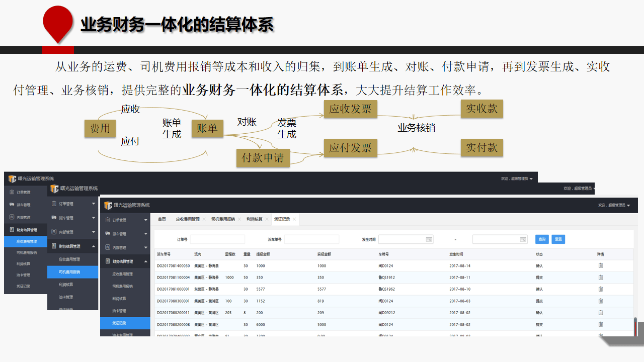
Task: Open calendar picker of the end date field
Action: [523, 239]
